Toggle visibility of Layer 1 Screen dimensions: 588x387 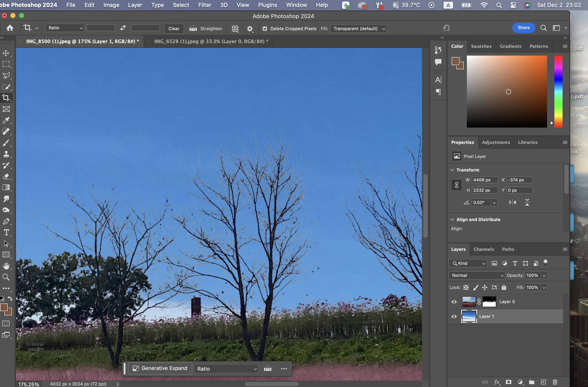point(454,316)
